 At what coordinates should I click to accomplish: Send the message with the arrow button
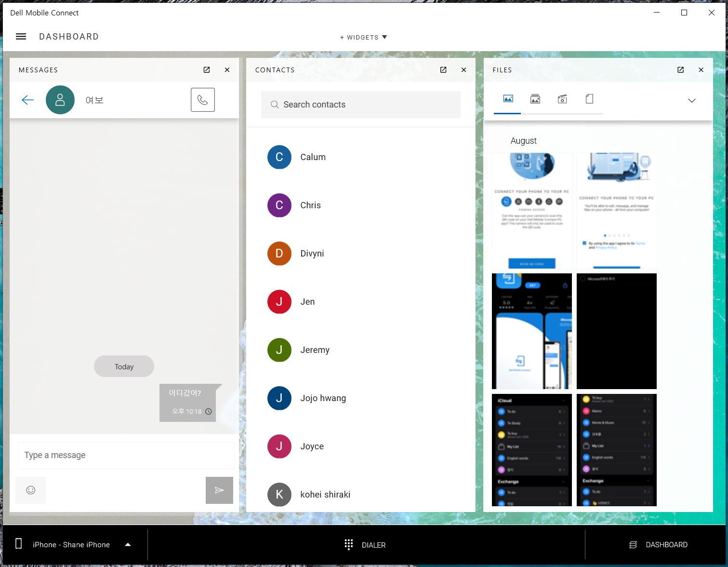point(219,490)
